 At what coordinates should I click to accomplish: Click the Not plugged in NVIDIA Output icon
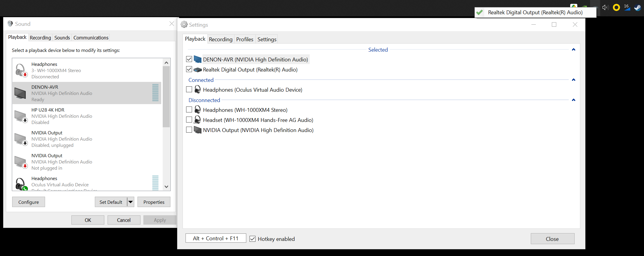pyautogui.click(x=21, y=162)
